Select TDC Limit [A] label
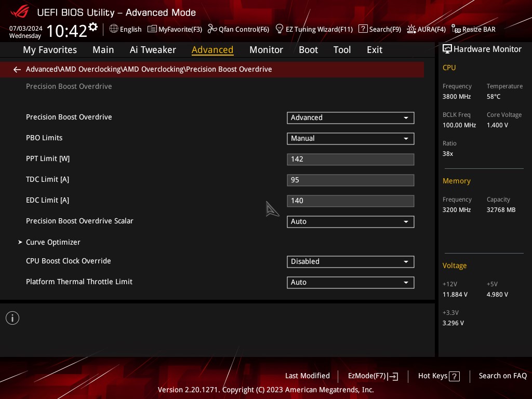This screenshot has width=532, height=399. (x=47, y=179)
